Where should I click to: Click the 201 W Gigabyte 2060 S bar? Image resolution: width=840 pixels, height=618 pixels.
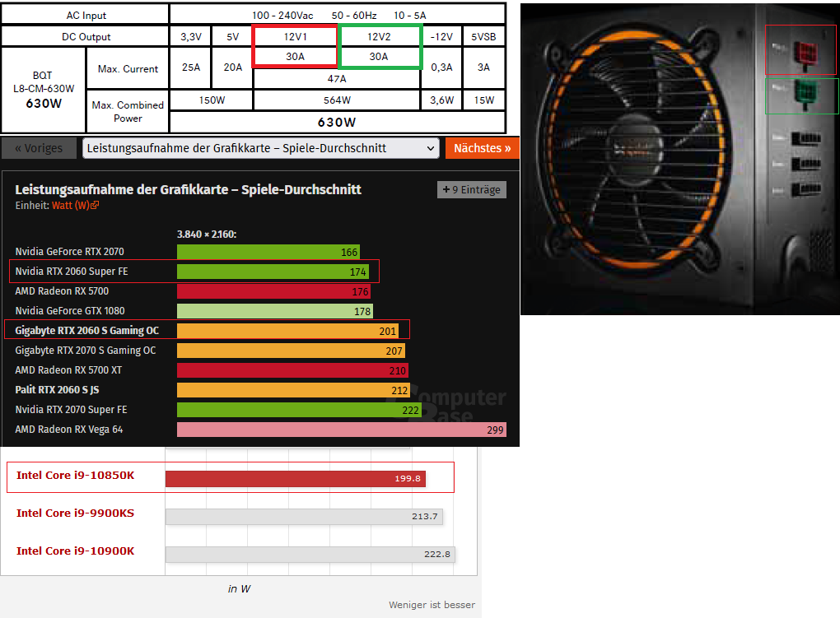(287, 331)
